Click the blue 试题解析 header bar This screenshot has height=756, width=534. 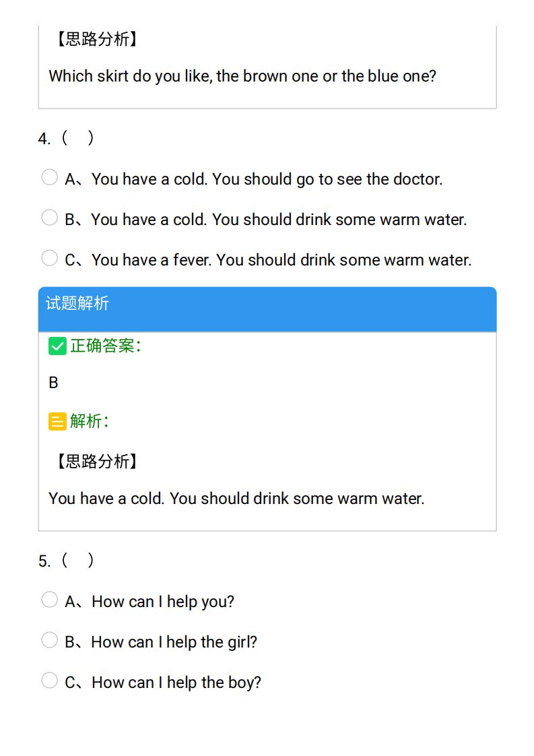[x=267, y=309]
